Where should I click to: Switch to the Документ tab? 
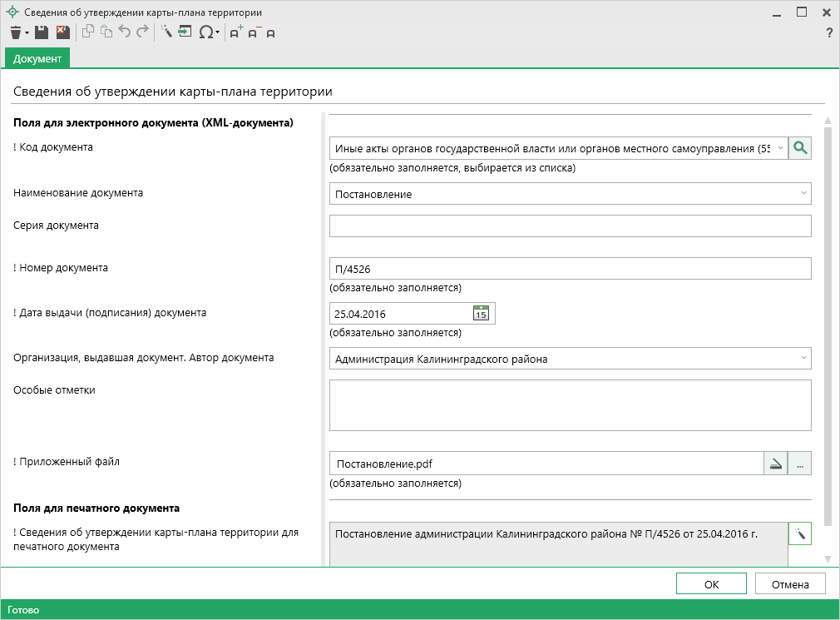[37, 58]
